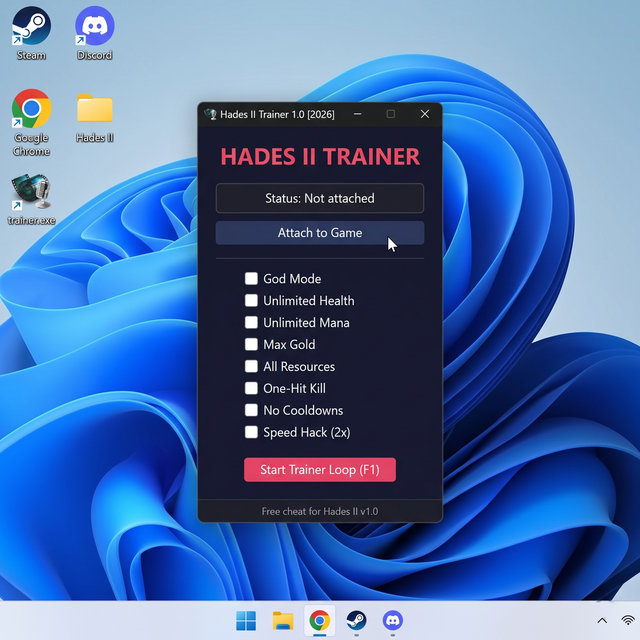
Task: Show hidden tray icons chevron
Action: pos(602,621)
